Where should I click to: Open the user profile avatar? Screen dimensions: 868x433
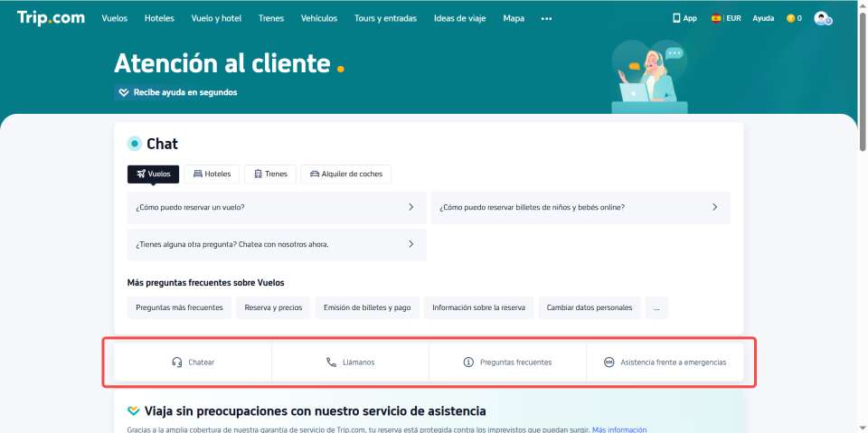click(x=822, y=18)
